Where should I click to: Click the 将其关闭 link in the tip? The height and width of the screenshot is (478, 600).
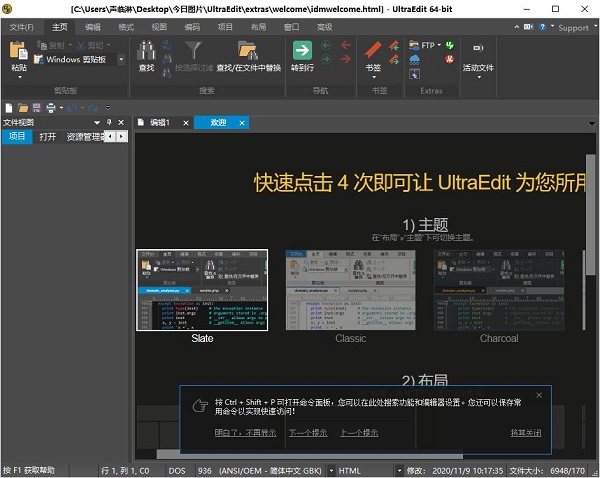[526, 433]
